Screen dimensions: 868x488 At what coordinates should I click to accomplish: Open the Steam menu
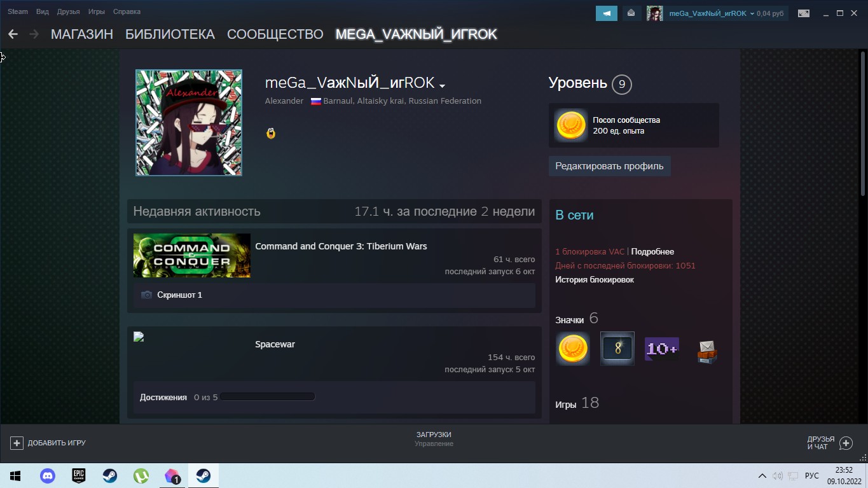pyautogui.click(x=18, y=11)
